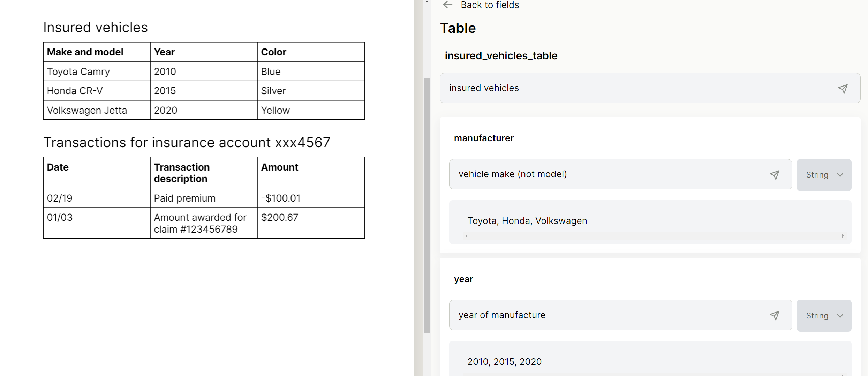
Task: Click the 'Year' header in insured vehicles table
Action: pos(204,52)
